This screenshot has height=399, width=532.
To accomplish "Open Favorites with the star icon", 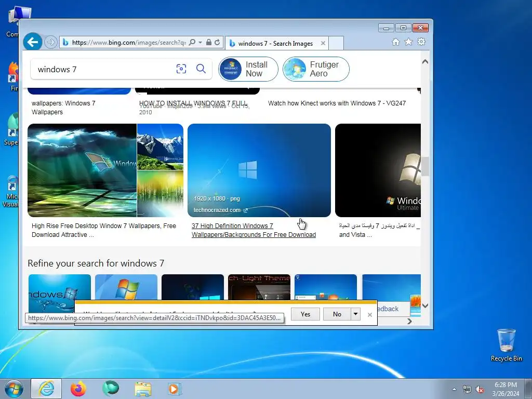I will tap(408, 42).
